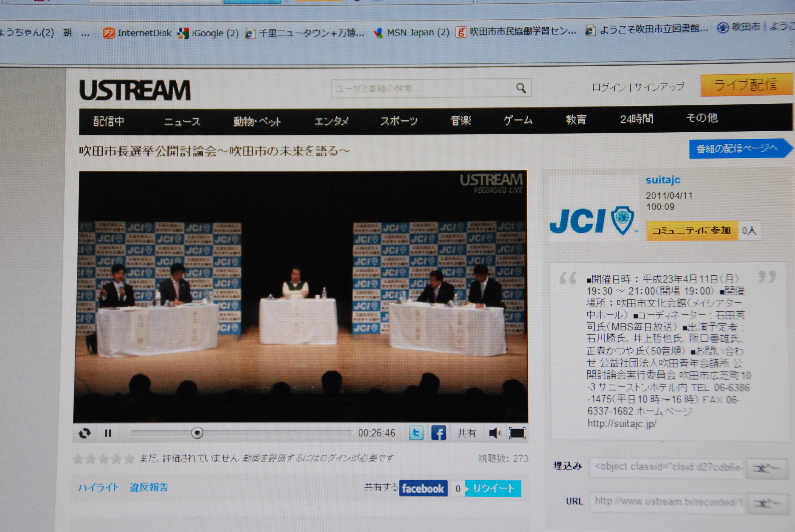Click コミュニティに参加 button

692,231
